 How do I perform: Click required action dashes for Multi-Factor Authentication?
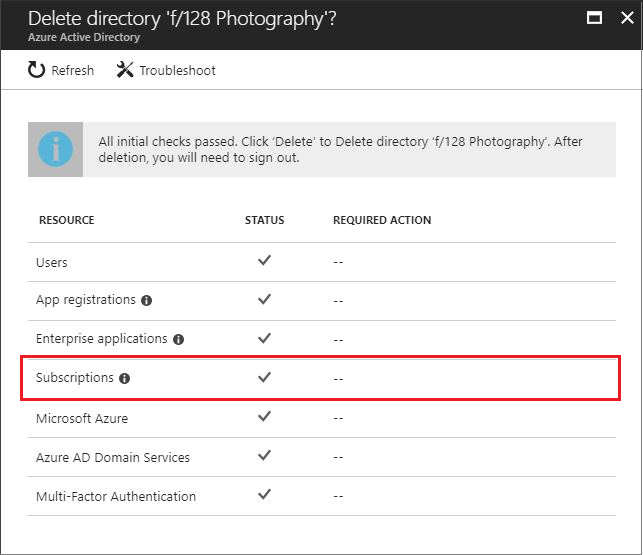click(338, 497)
